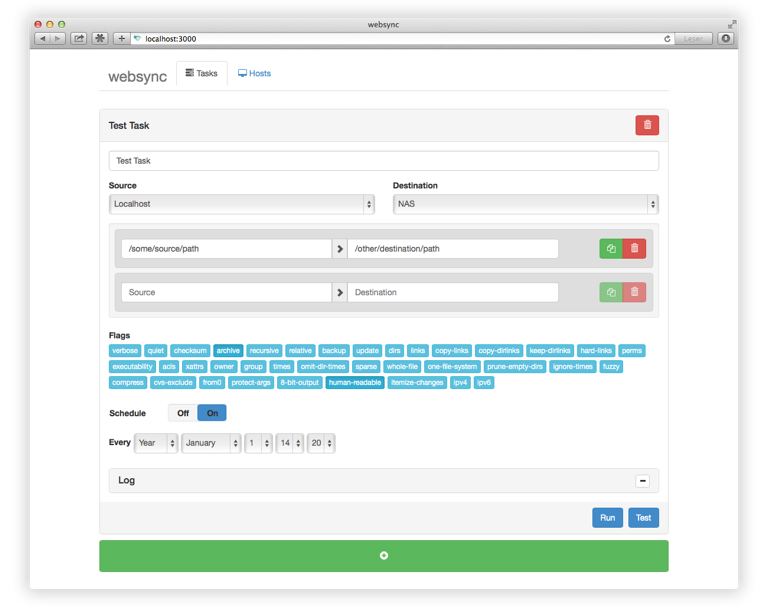Toggle the fuzzy flag

click(x=611, y=366)
